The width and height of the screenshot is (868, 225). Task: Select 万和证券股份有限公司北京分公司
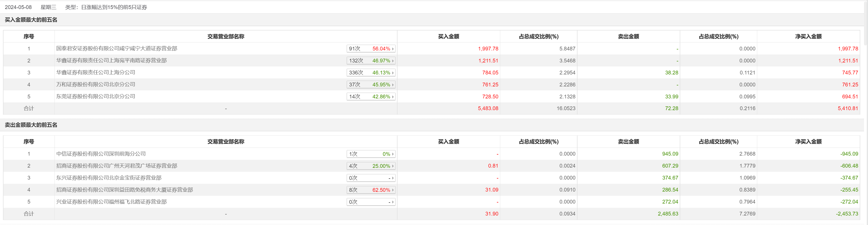pyautogui.click(x=96, y=85)
